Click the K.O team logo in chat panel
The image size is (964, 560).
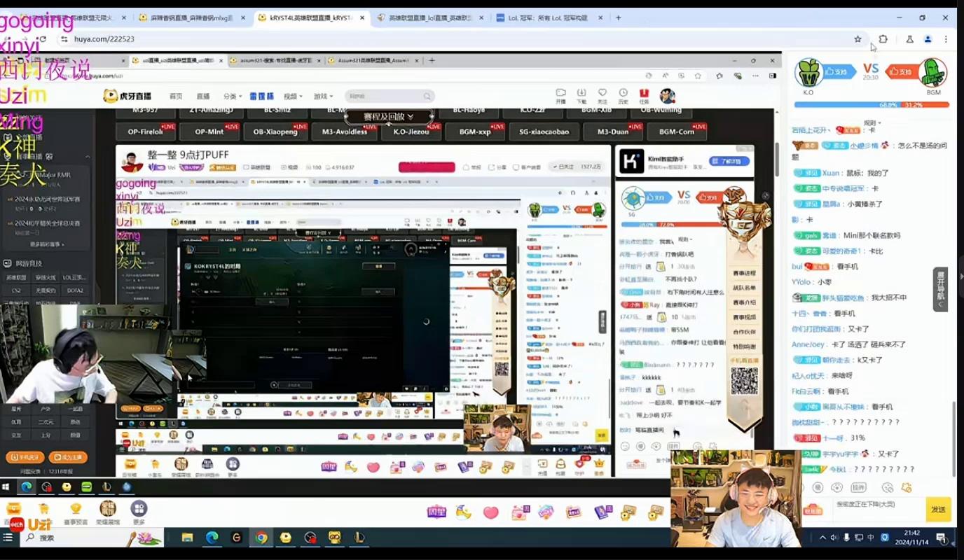(x=808, y=72)
